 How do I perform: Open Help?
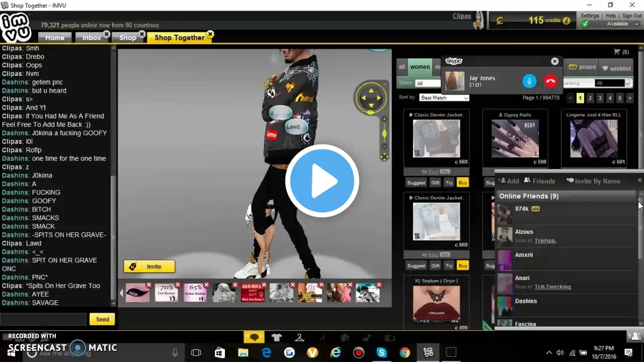coord(611,16)
